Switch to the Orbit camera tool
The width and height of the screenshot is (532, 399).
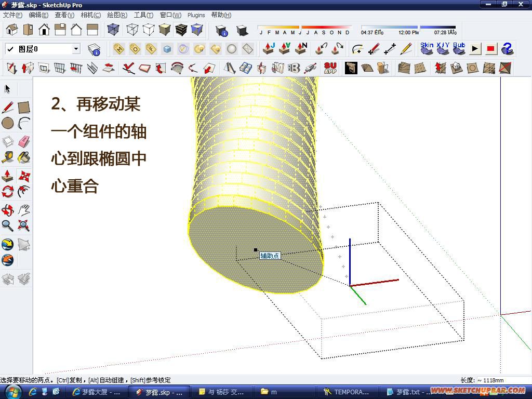(x=8, y=210)
